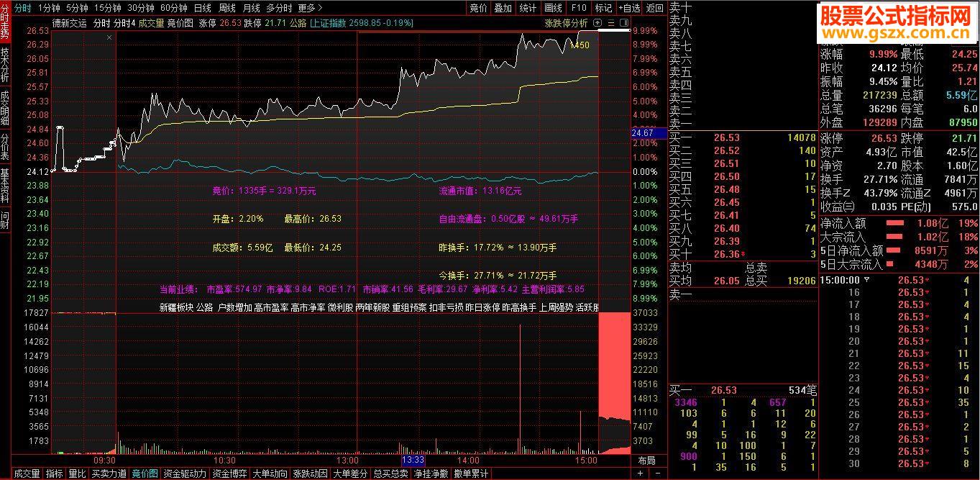
Task: Click the plus zoom button at bottom
Action: pyautogui.click(x=640, y=474)
